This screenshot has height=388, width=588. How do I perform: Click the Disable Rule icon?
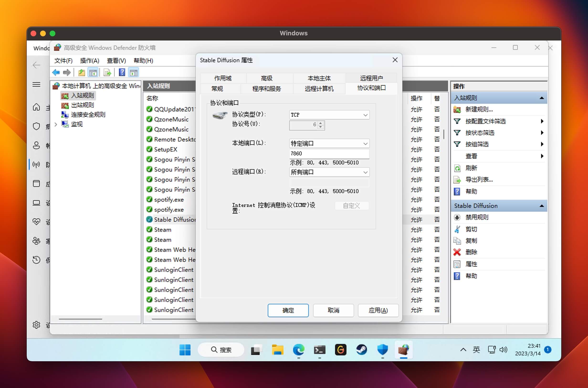[457, 217]
